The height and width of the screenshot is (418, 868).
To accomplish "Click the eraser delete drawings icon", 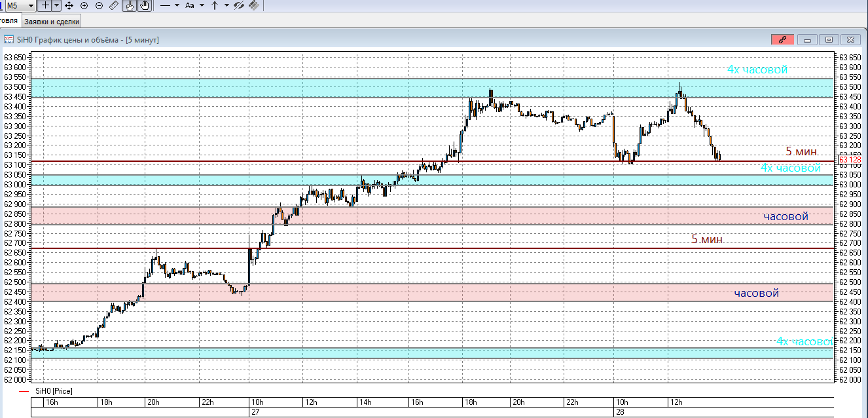I will point(253,5).
